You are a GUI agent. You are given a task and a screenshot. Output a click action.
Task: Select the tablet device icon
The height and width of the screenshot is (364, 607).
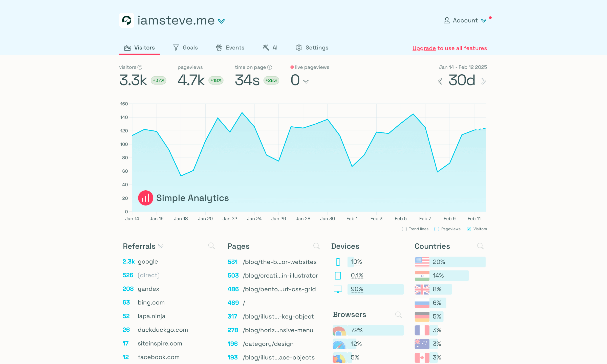click(338, 276)
